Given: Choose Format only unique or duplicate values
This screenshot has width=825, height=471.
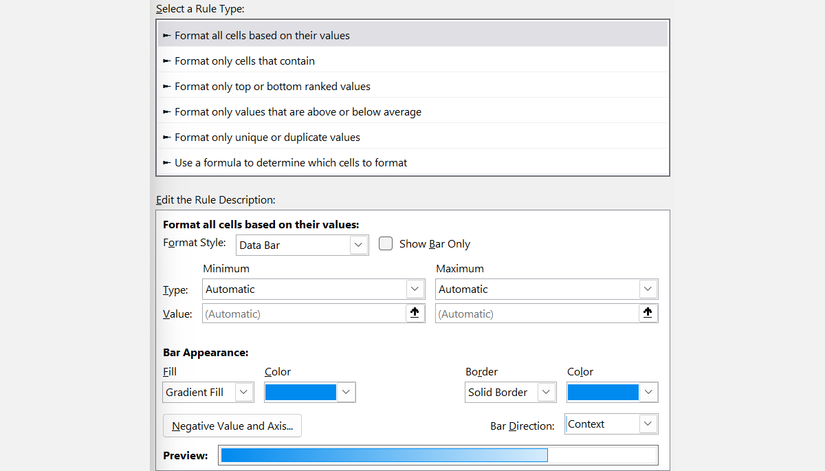Looking at the screenshot, I should click(267, 137).
